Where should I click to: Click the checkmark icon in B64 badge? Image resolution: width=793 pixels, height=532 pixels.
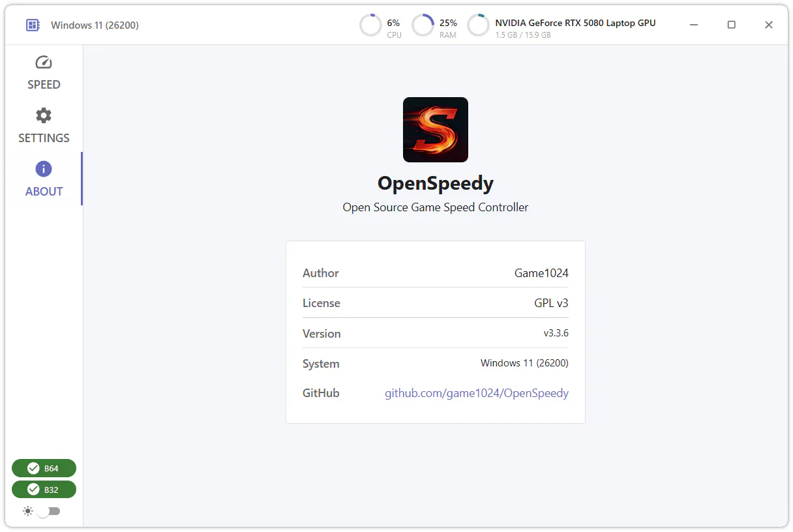(33, 468)
